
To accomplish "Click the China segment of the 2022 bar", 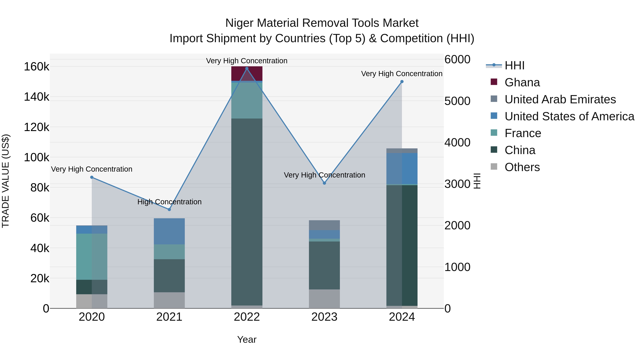I will tap(247, 212).
